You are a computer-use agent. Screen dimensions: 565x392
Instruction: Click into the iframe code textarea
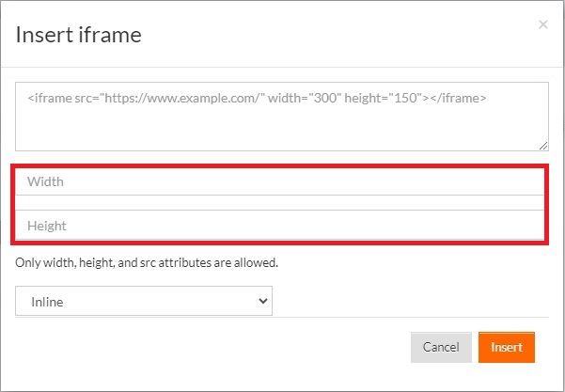click(282, 117)
